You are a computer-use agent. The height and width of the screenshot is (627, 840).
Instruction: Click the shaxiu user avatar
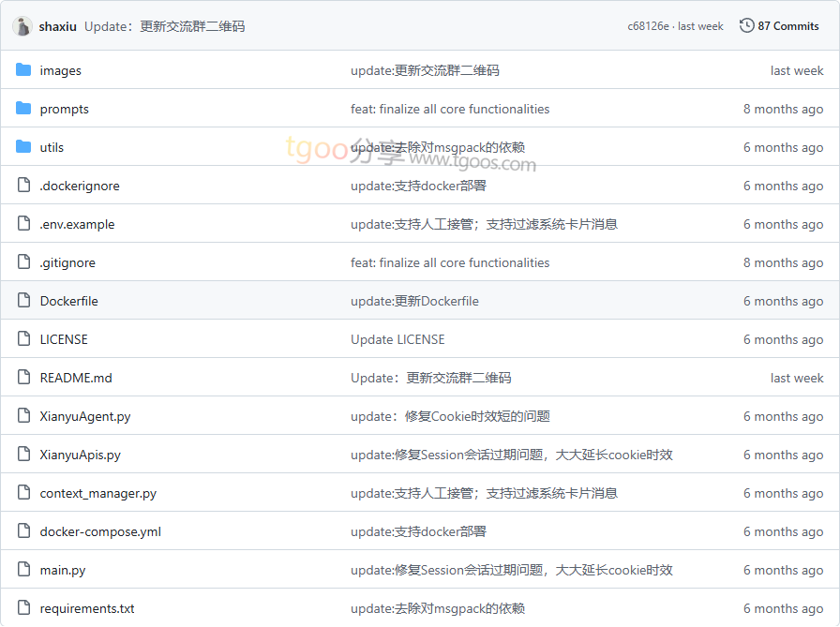[22, 26]
